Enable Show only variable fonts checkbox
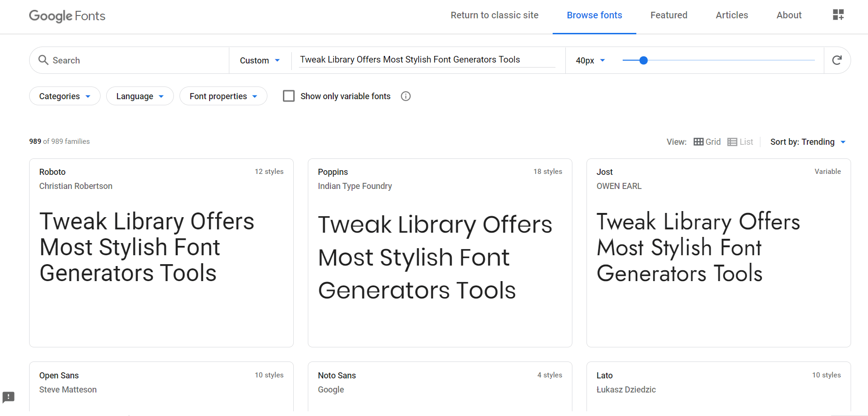 click(289, 96)
